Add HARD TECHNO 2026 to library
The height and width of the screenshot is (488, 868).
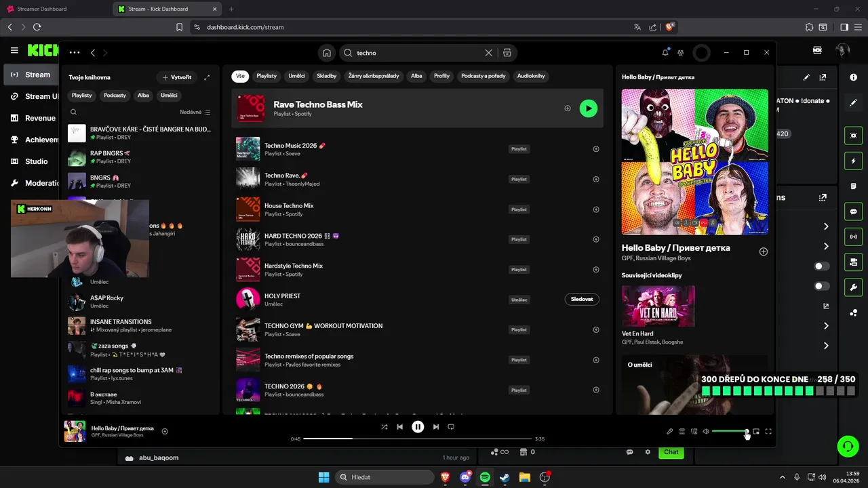(596, 239)
